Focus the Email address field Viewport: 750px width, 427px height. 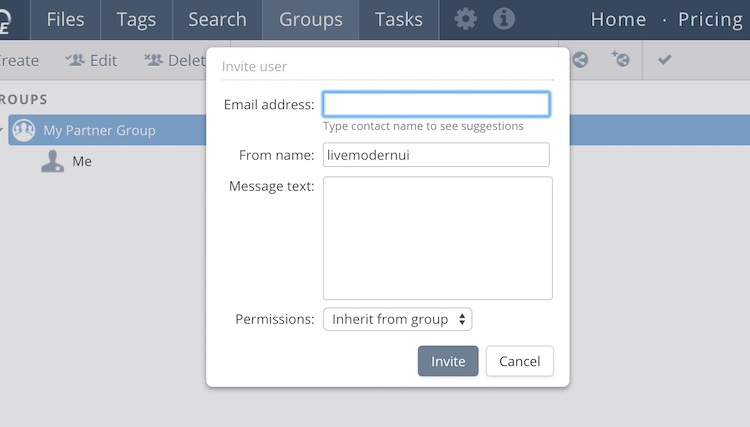[436, 104]
